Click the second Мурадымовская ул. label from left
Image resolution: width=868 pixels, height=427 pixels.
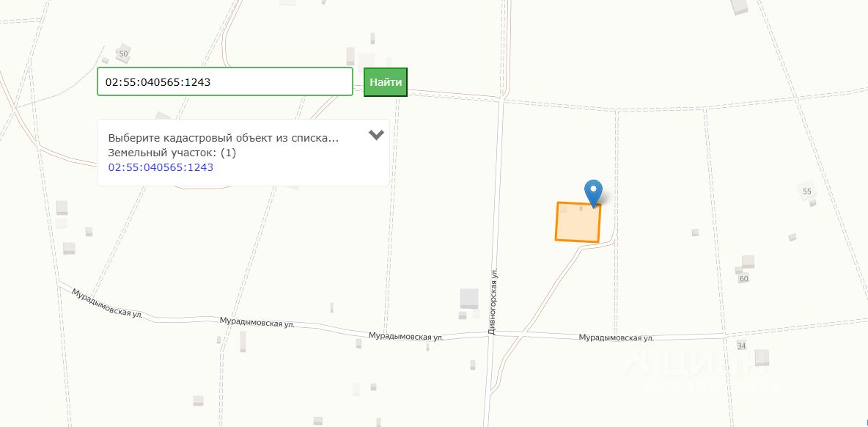(257, 322)
